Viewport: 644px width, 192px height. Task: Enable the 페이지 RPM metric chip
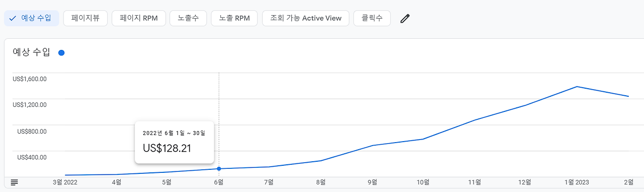[139, 18]
